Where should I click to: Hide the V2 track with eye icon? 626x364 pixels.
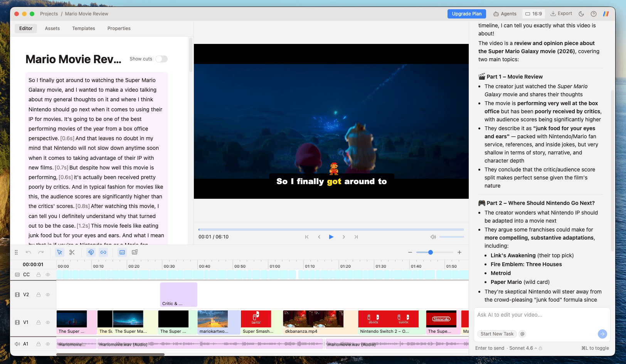pos(48,295)
